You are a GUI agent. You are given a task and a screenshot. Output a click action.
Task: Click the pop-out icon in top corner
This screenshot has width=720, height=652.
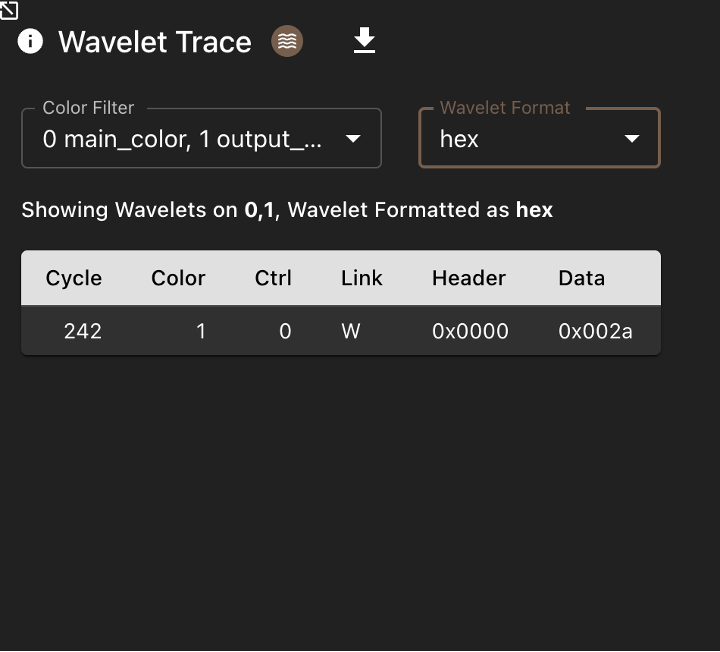(9, 10)
